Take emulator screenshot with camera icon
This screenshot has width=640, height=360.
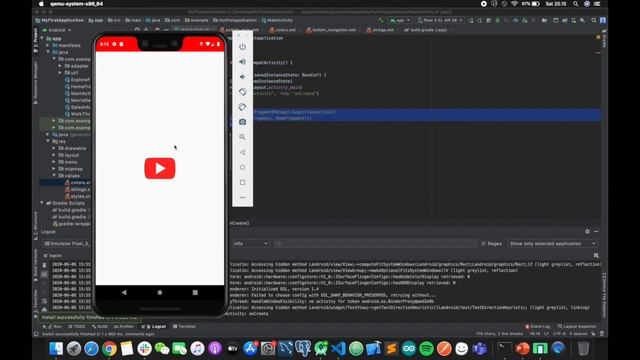point(242,122)
